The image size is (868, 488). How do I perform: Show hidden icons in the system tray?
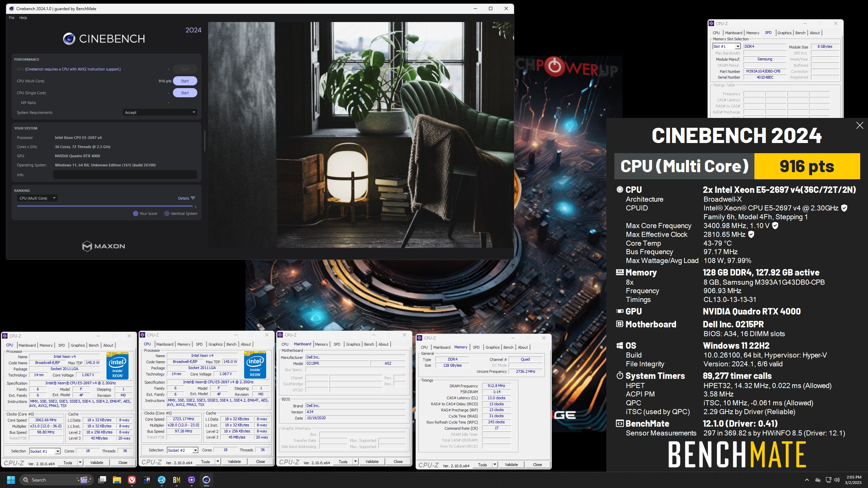[807, 480]
